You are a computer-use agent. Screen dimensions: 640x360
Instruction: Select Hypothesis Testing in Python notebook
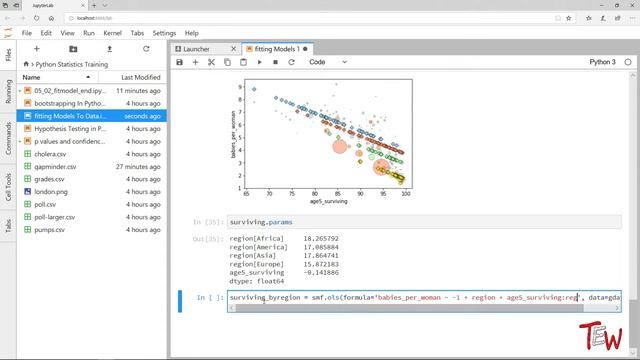click(92, 129)
